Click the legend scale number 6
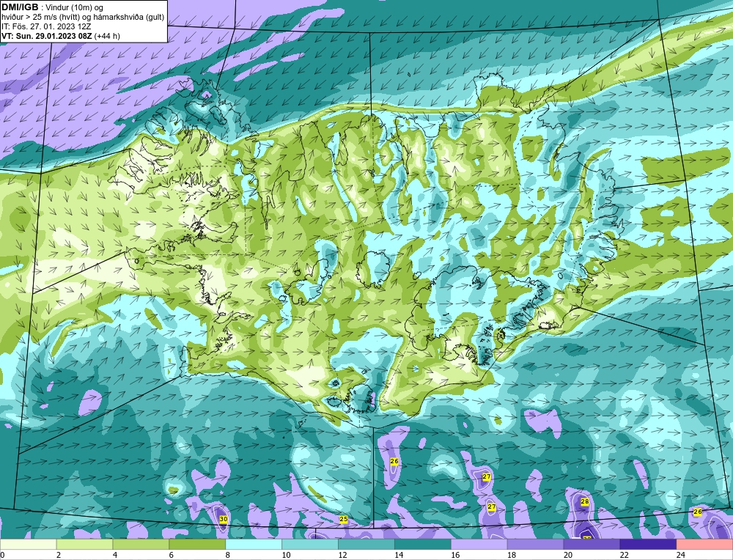The height and width of the screenshot is (560, 733). (171, 555)
